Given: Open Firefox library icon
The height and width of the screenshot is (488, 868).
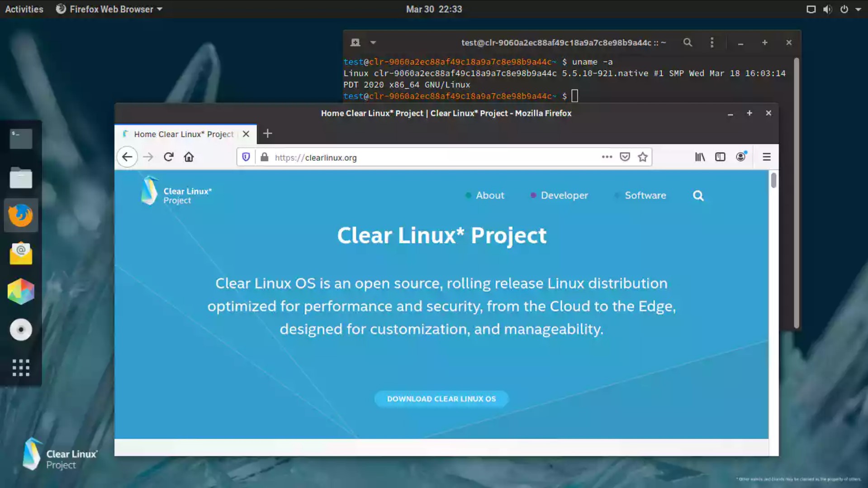Looking at the screenshot, I should 700,157.
